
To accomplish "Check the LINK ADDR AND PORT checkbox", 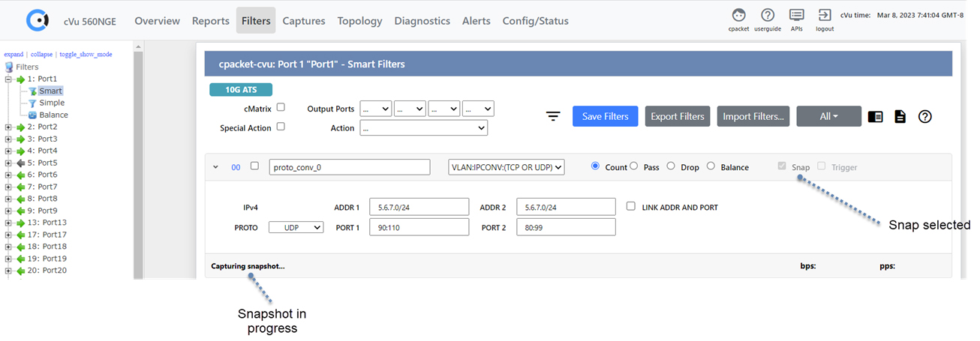I will [x=631, y=206].
